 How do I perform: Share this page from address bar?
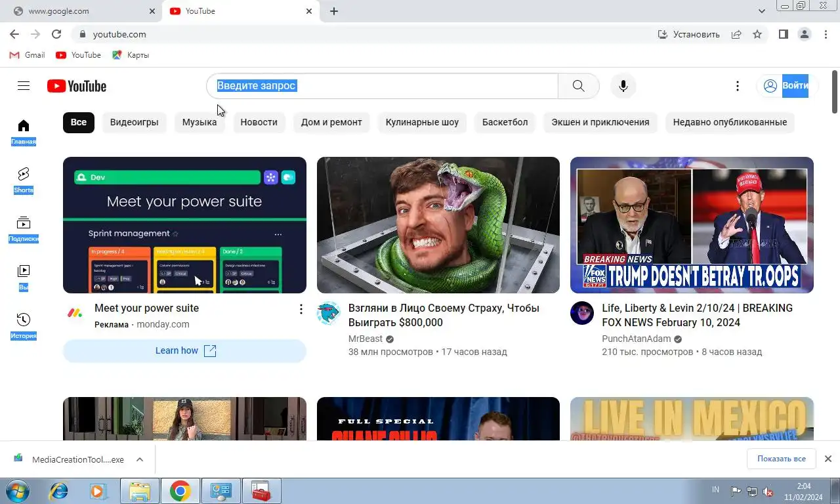tap(736, 34)
